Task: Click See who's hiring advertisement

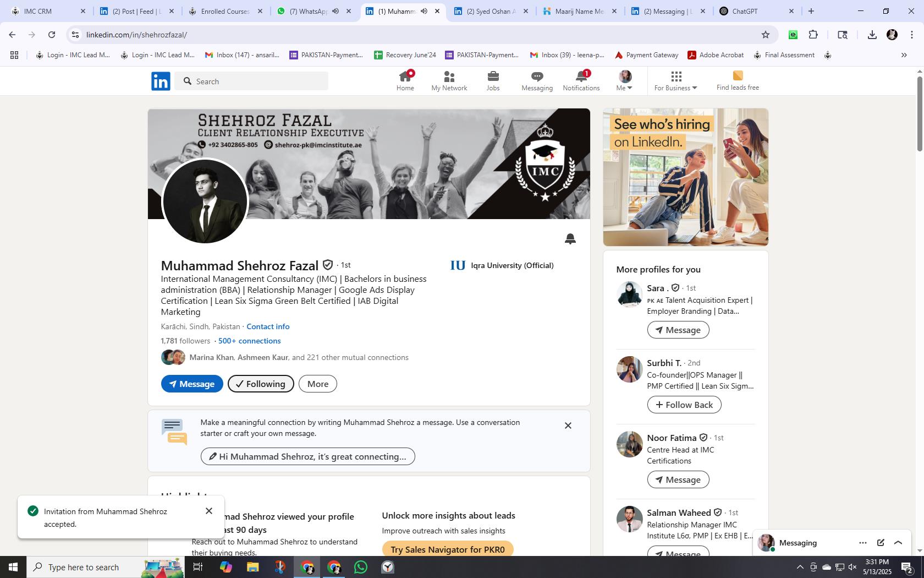Action: tap(685, 177)
